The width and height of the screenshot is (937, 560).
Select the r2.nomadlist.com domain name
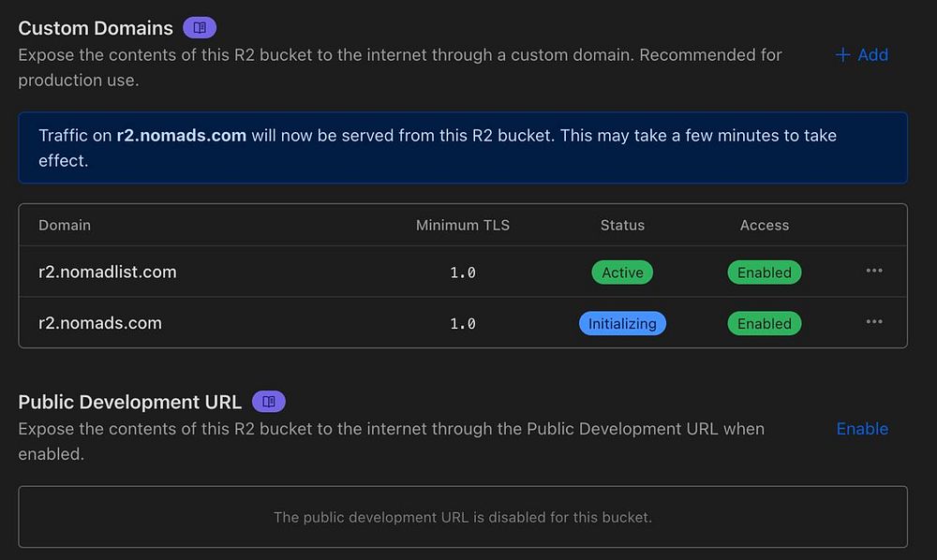click(x=107, y=273)
